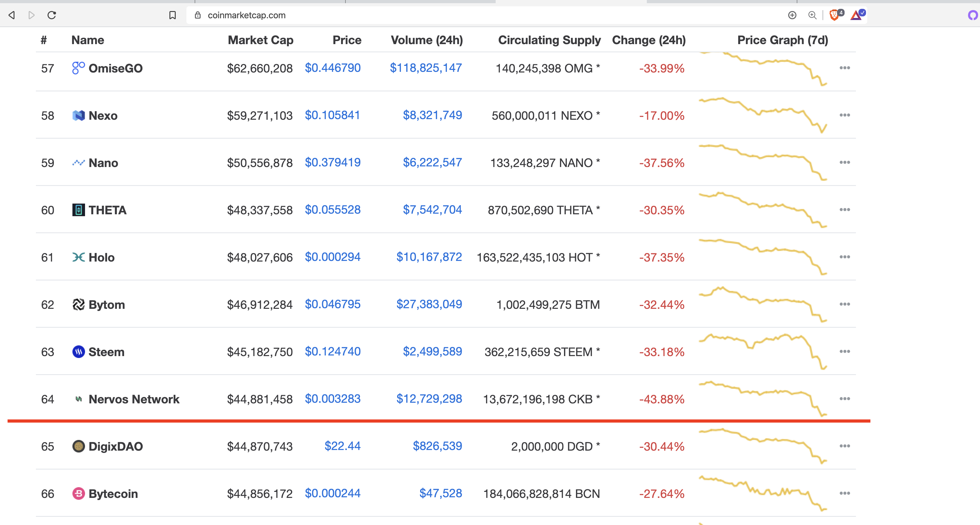This screenshot has width=980, height=525.
Task: Open more options for Holo row
Action: (x=845, y=257)
